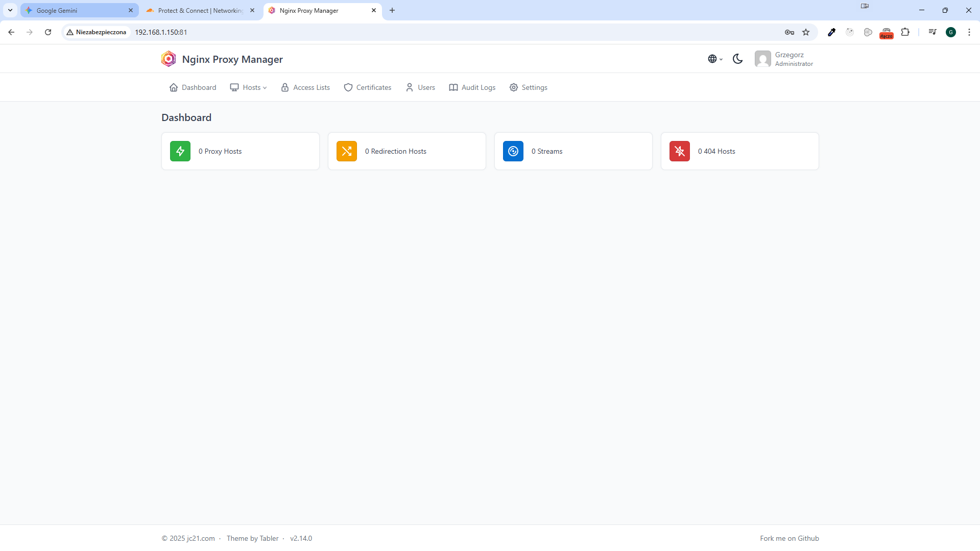The image size is (980, 551).
Task: Click the Nginx Proxy Manager logo icon
Action: (169, 59)
